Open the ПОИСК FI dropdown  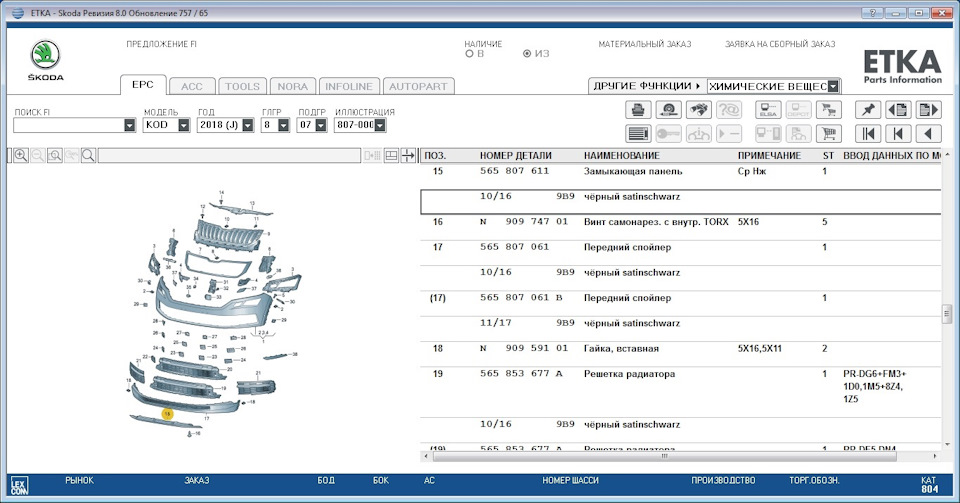click(129, 125)
